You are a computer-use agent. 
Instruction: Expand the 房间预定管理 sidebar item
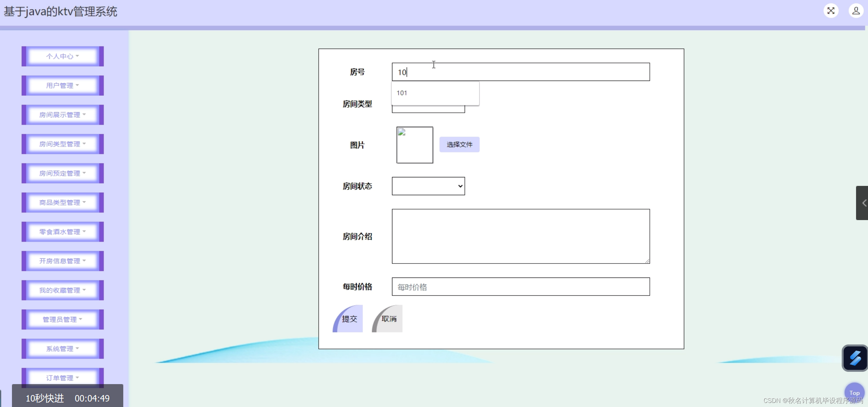62,173
